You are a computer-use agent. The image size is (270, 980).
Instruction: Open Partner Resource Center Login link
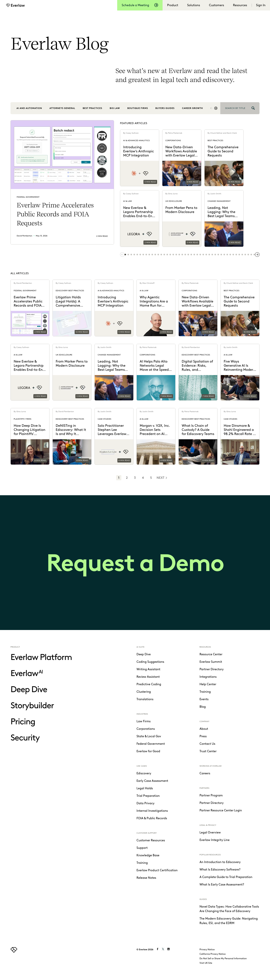pyautogui.click(x=220, y=810)
